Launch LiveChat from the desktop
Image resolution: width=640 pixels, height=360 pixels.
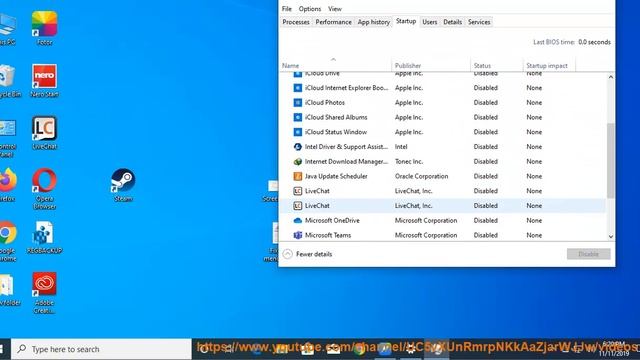click(x=44, y=133)
